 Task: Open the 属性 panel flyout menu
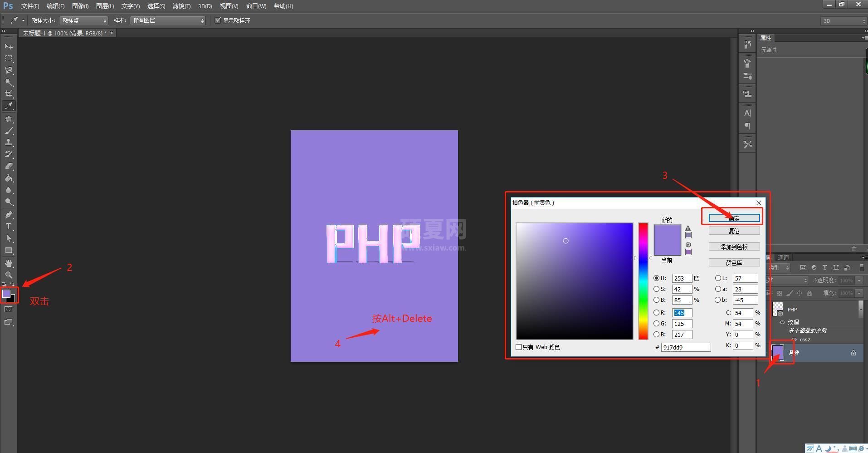pyautogui.click(x=865, y=38)
